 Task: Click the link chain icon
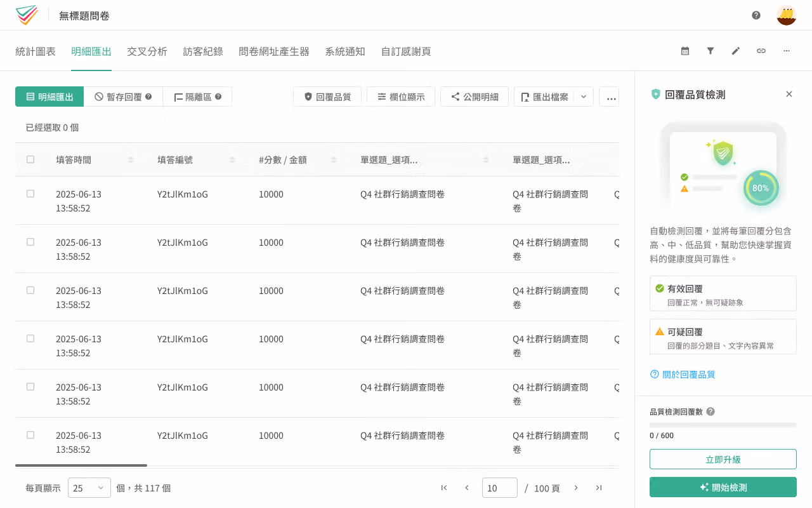point(761,51)
